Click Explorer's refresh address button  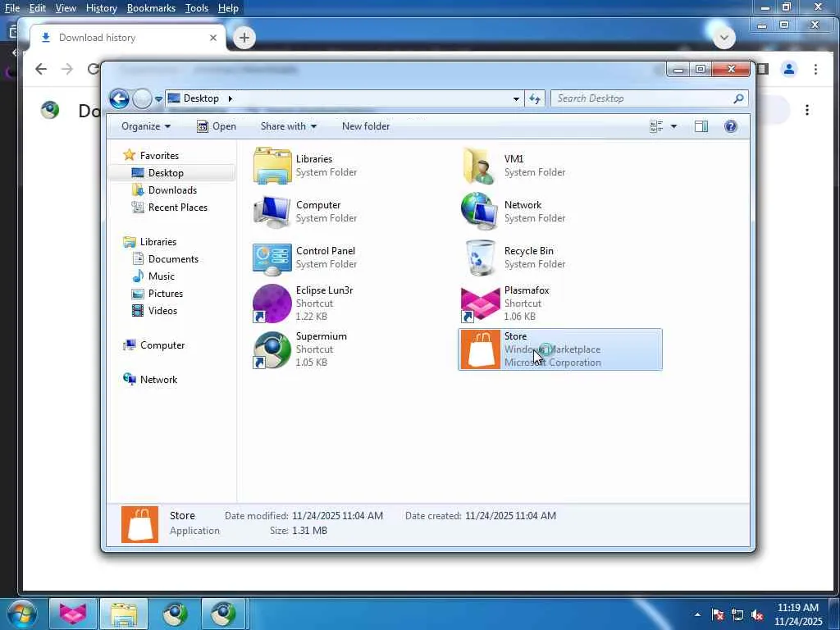(x=535, y=98)
